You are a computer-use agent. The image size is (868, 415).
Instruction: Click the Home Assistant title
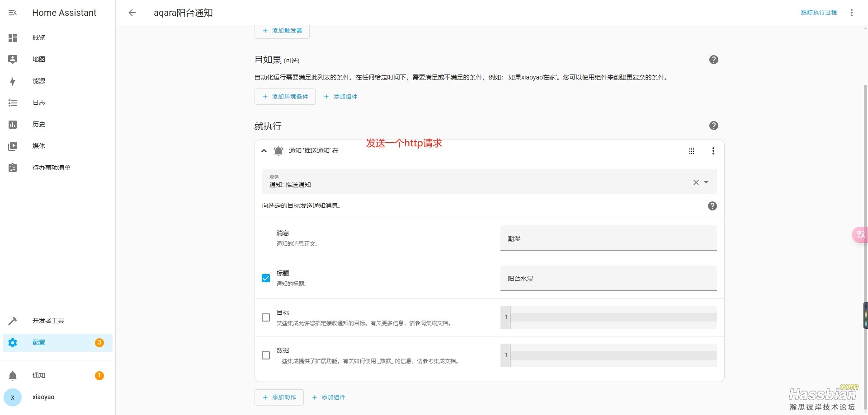[64, 13]
